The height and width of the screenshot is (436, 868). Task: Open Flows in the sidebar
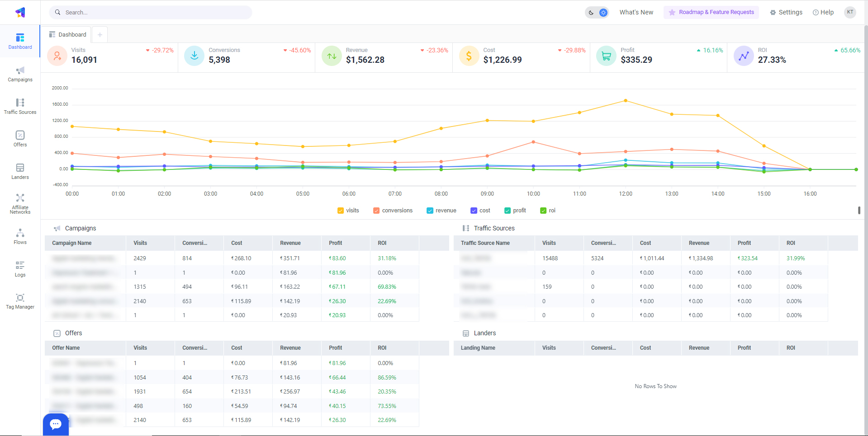pyautogui.click(x=20, y=237)
